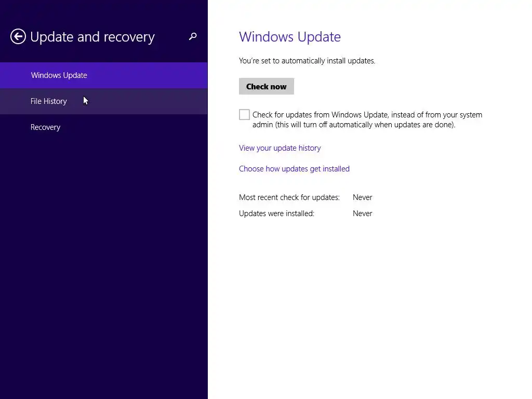This screenshot has width=532, height=399.
Task: Open search with the magnifier icon
Action: pos(193,36)
